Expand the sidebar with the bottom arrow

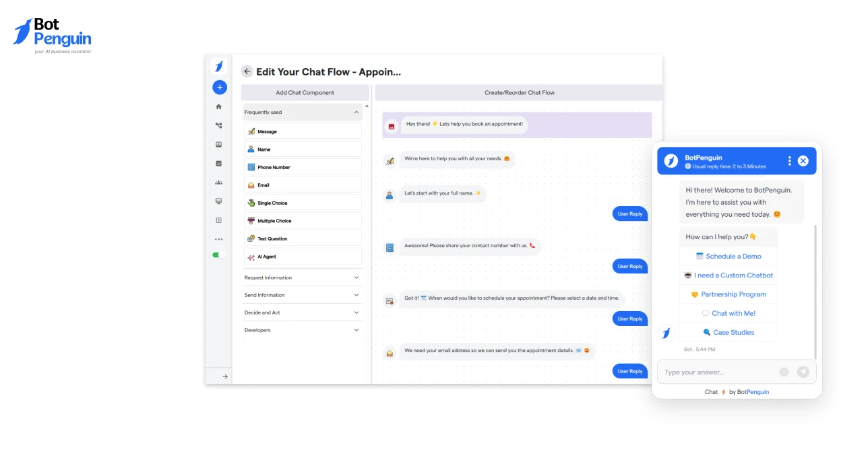coord(225,376)
